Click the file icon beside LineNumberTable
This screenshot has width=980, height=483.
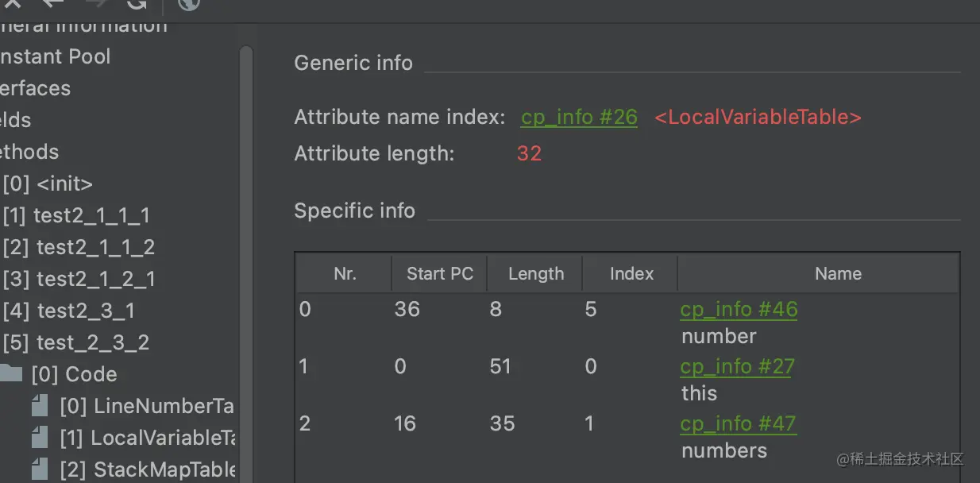tap(40, 407)
